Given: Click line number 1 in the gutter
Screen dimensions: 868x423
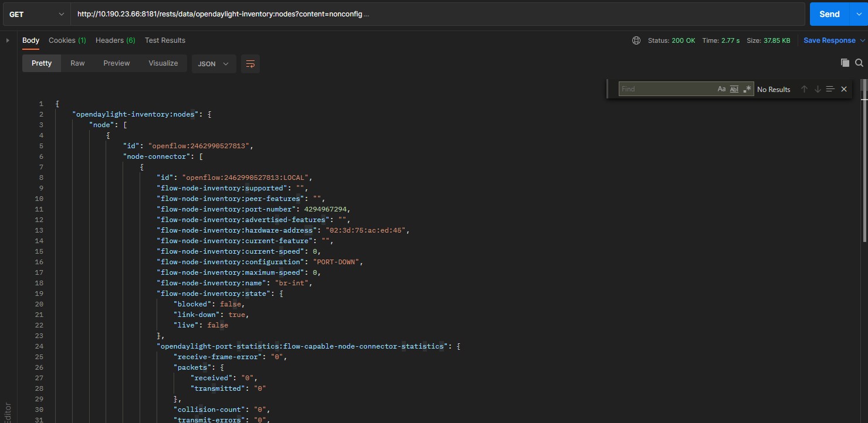Looking at the screenshot, I should (41, 104).
